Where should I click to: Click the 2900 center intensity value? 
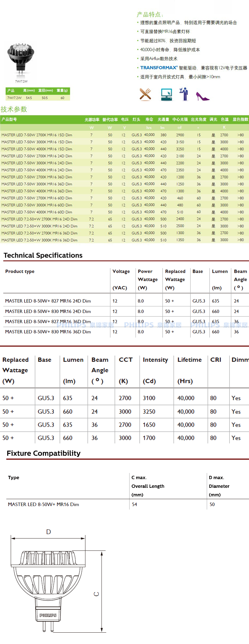(x=180, y=135)
